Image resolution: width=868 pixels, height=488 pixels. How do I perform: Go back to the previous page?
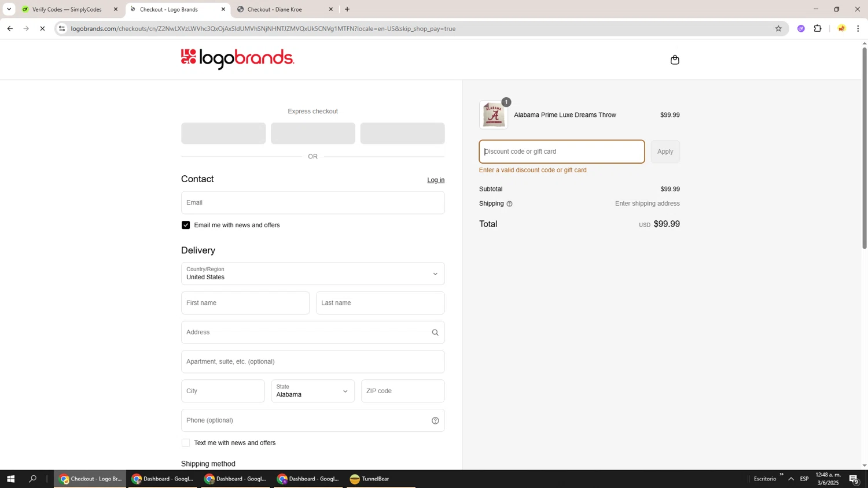(x=10, y=28)
